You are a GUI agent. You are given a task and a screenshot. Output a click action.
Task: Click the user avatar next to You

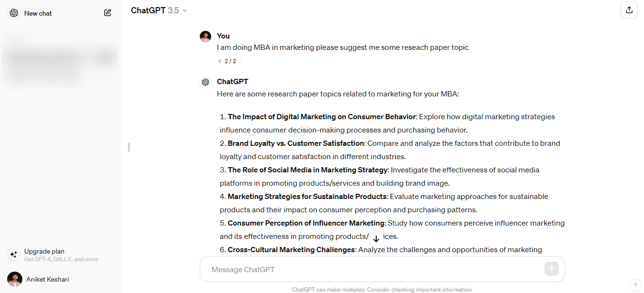point(205,36)
